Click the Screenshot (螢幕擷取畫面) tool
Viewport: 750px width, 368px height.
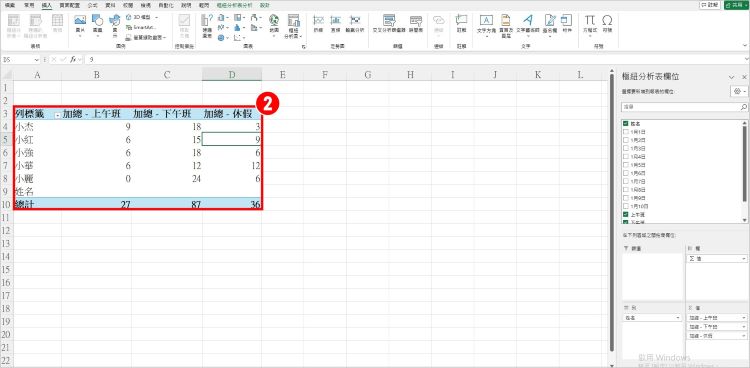(x=145, y=37)
